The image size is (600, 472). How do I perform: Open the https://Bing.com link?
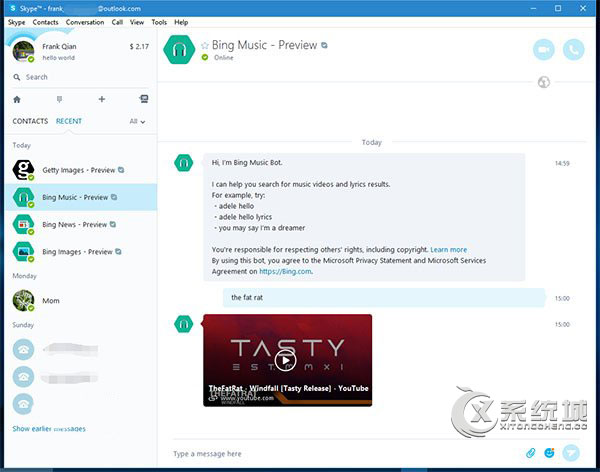coord(285,271)
